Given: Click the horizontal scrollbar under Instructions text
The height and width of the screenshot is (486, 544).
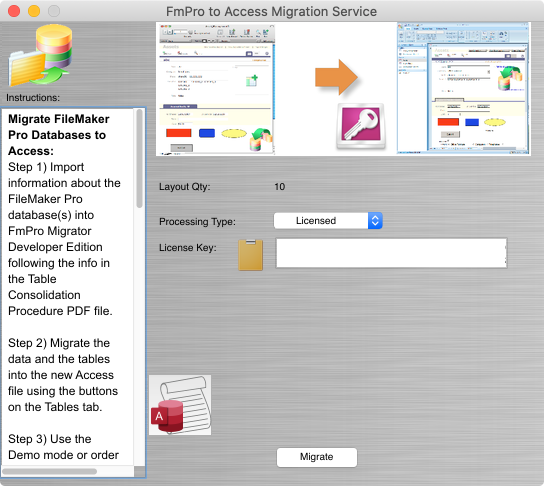Looking at the screenshot, I should 50,471.
